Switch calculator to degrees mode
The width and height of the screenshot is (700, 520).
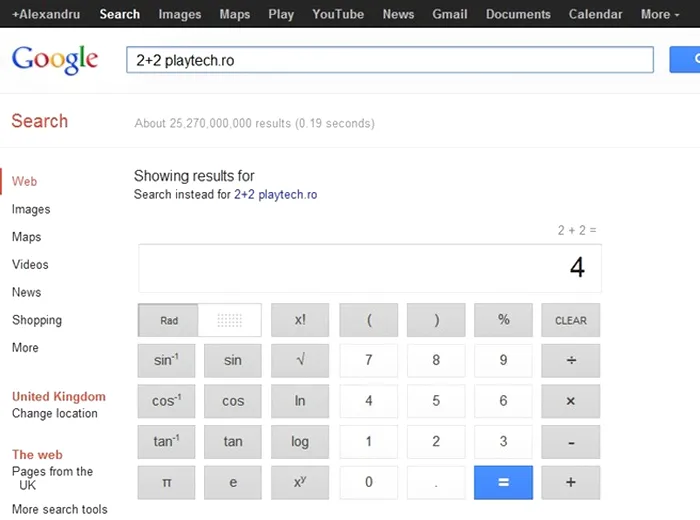click(229, 320)
